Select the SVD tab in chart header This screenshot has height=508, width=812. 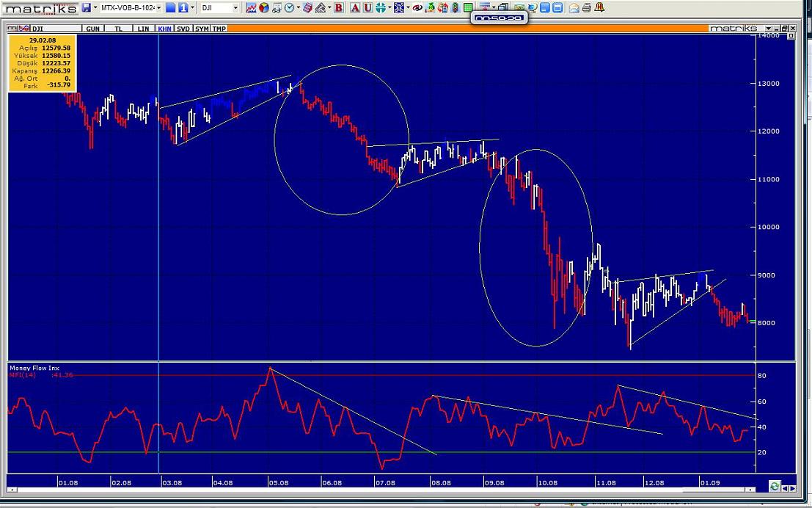coord(183,29)
